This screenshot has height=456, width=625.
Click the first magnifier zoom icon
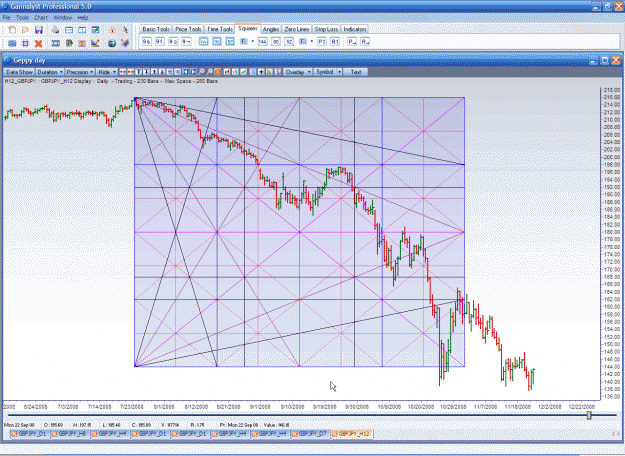coord(202,72)
